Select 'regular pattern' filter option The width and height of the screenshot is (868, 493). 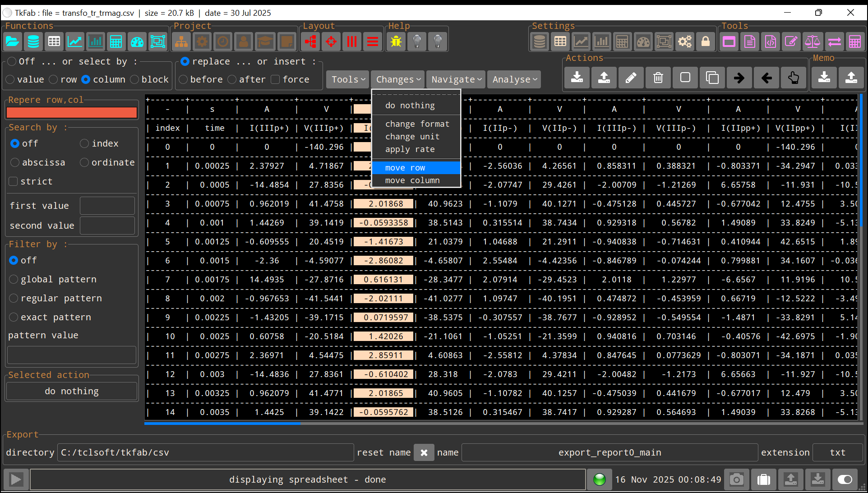pyautogui.click(x=14, y=298)
